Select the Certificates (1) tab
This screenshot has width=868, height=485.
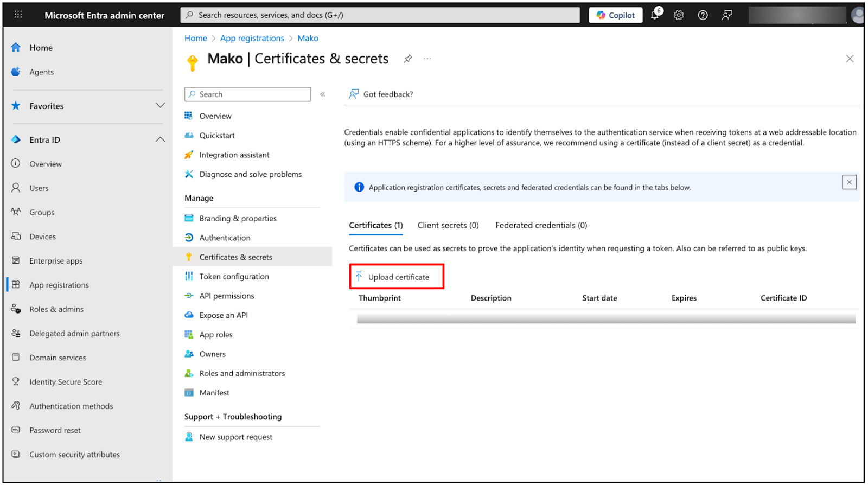click(x=376, y=225)
